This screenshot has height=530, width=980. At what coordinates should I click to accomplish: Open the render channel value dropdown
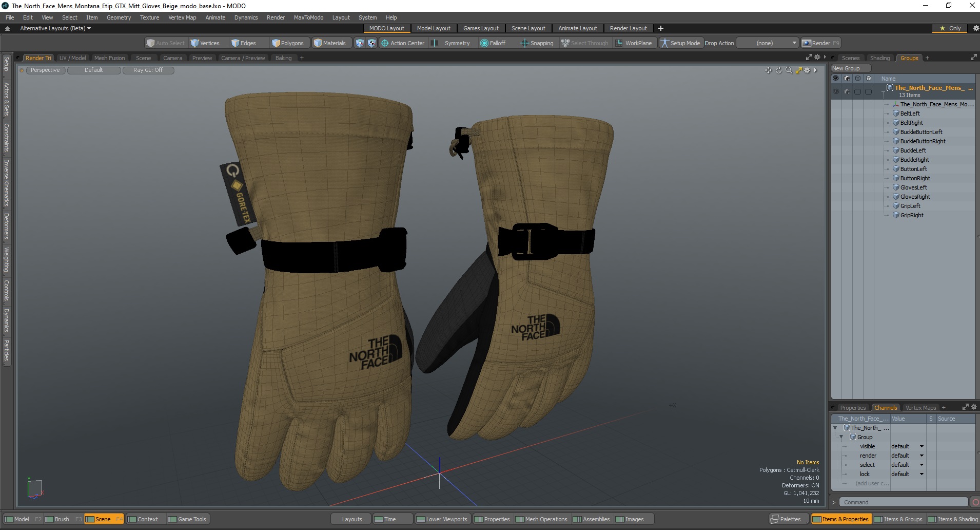(907, 456)
